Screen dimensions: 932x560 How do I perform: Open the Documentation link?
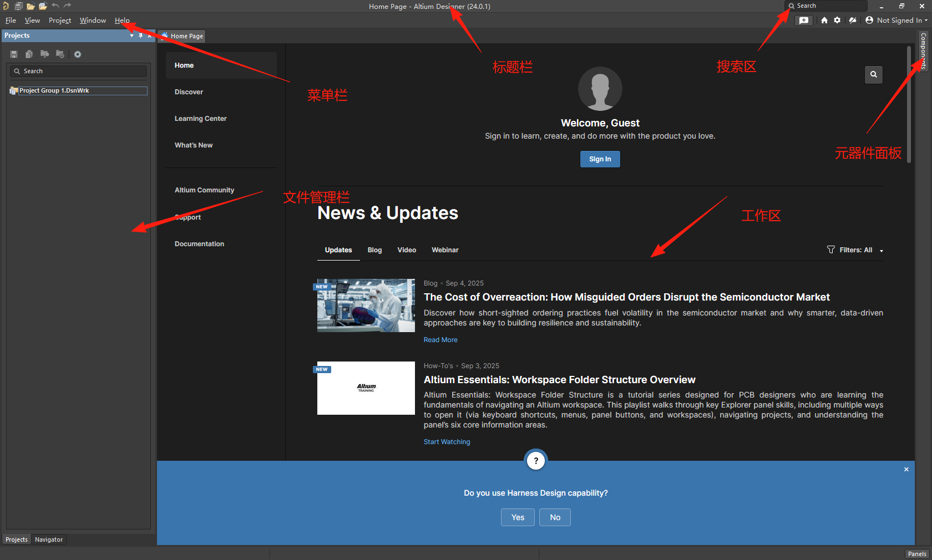[199, 244]
